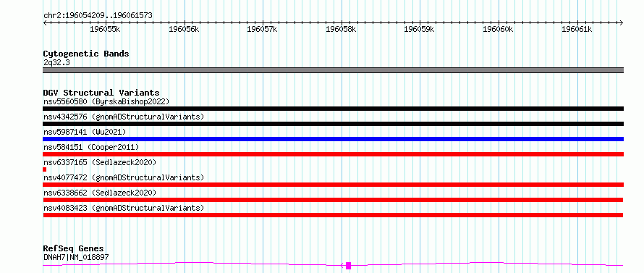Select the red nsv6338662 Sedlazeck2020 bar

pos(333,200)
